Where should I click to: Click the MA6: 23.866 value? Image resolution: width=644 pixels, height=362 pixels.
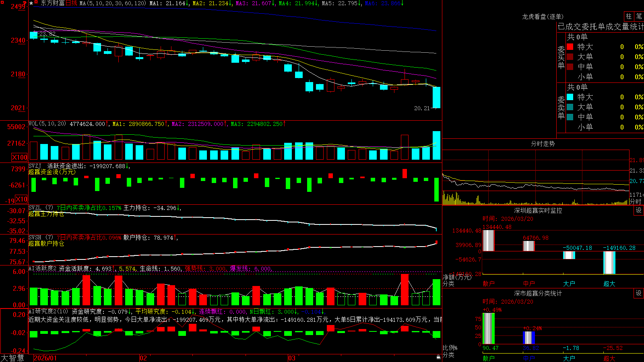[x=384, y=3]
